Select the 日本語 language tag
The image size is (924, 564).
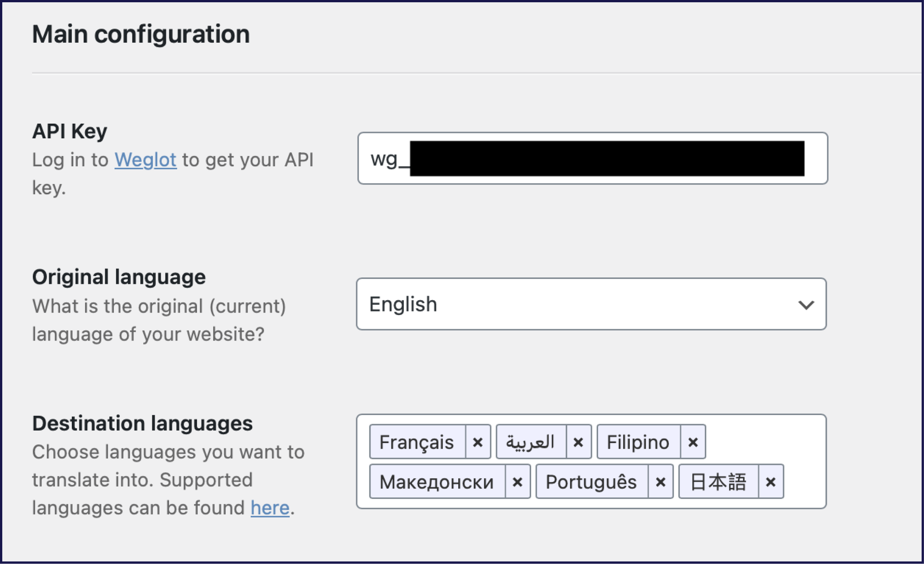pyautogui.click(x=718, y=481)
